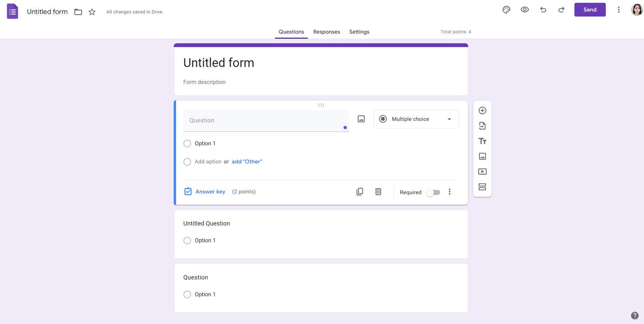Open the question's more options menu
644x324 pixels.
[450, 192]
